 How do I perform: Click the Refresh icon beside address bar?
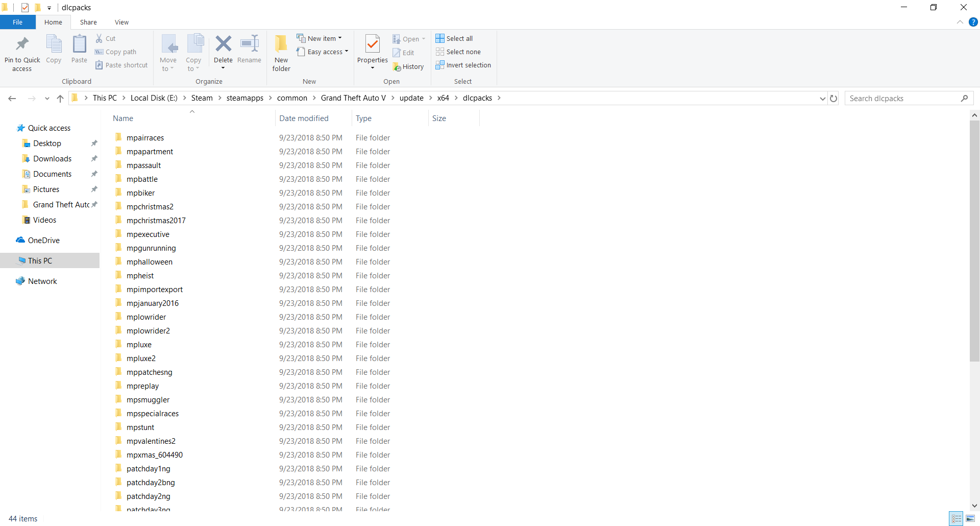point(834,99)
